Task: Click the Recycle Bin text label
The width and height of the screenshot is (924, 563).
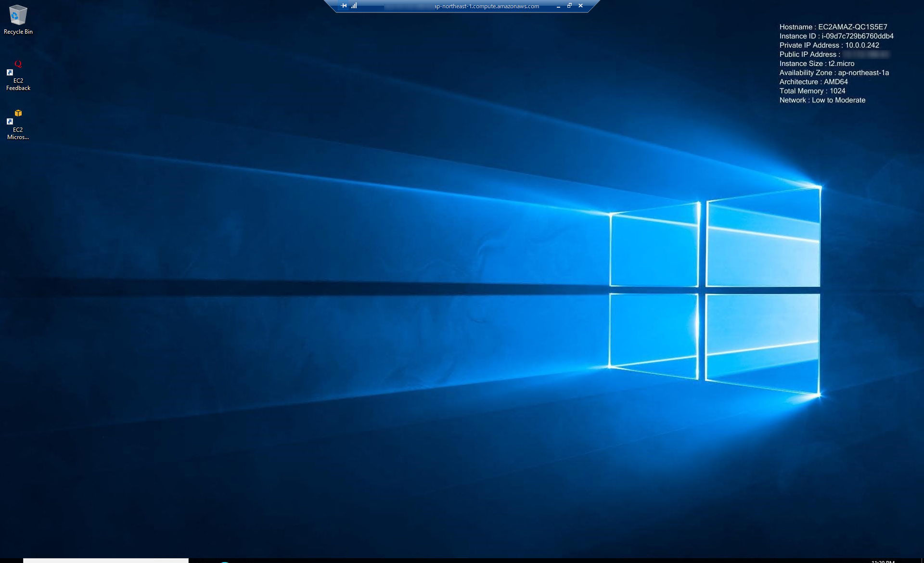Action: (x=18, y=32)
